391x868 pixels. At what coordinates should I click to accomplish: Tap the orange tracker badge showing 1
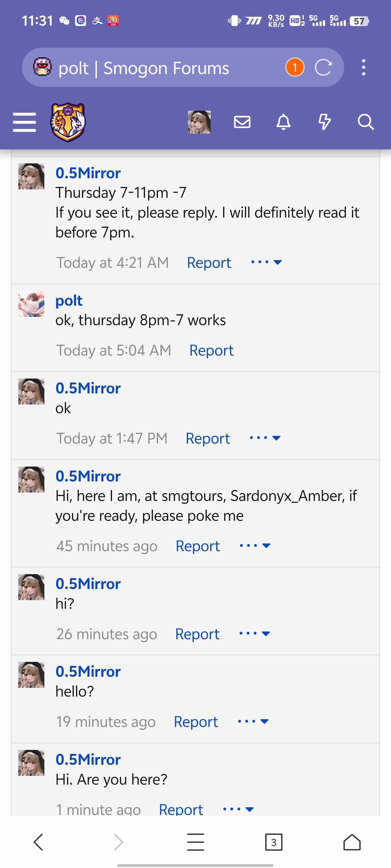(x=295, y=67)
